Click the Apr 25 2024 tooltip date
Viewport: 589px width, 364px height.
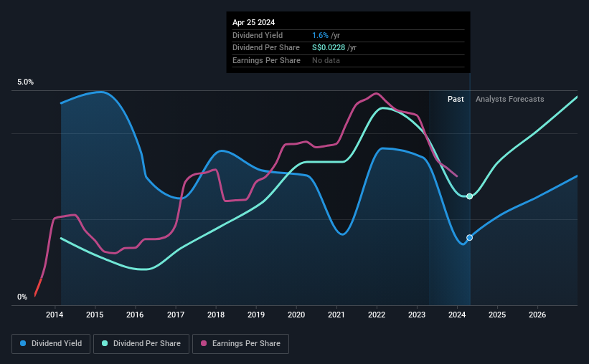pyautogui.click(x=253, y=22)
